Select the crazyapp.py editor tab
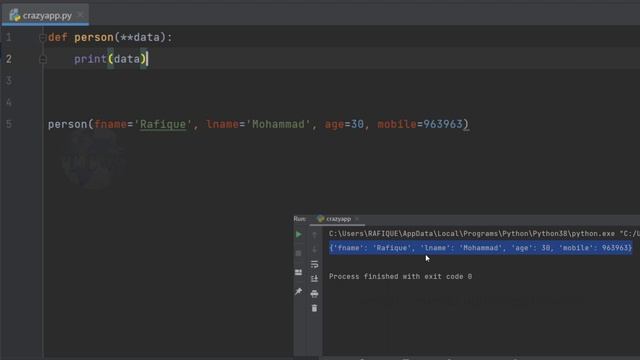The height and width of the screenshot is (360, 640). (x=45, y=16)
